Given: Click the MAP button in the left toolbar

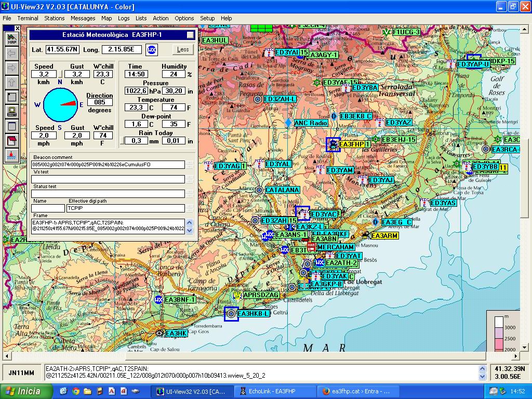Looking at the screenshot, I should coord(11,39).
